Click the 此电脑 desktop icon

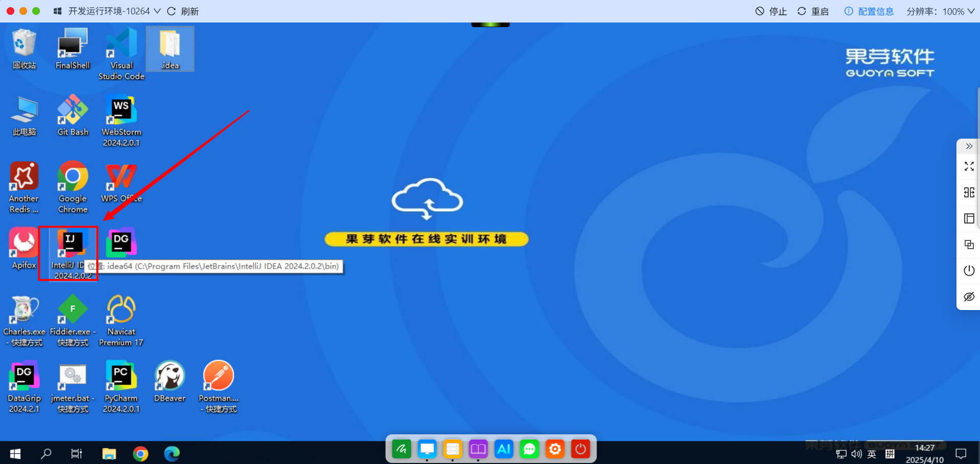coord(24,116)
